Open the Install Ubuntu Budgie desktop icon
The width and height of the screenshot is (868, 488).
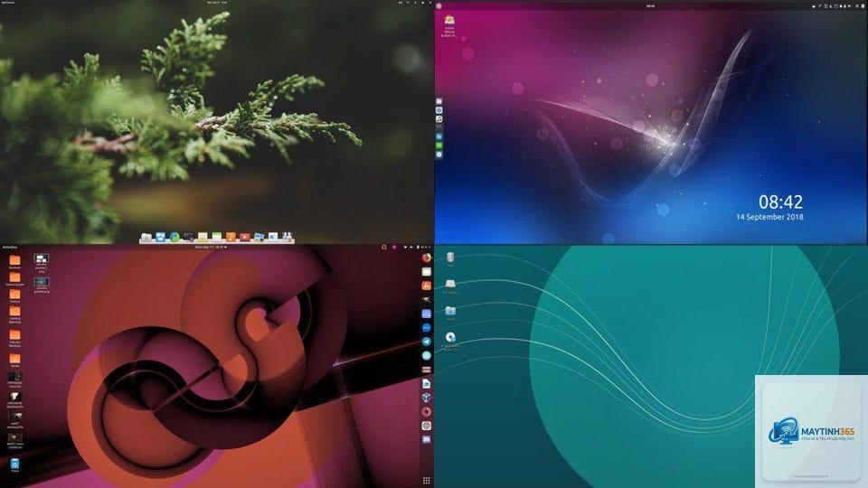coord(449,26)
